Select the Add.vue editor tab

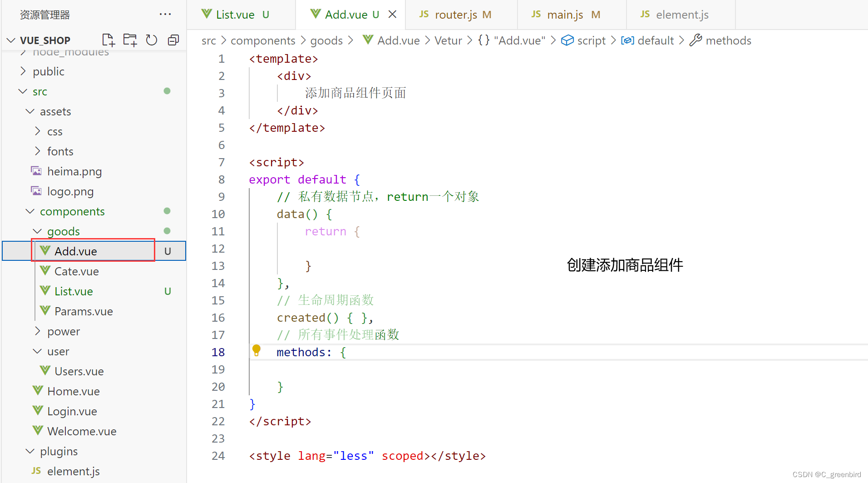(350, 15)
